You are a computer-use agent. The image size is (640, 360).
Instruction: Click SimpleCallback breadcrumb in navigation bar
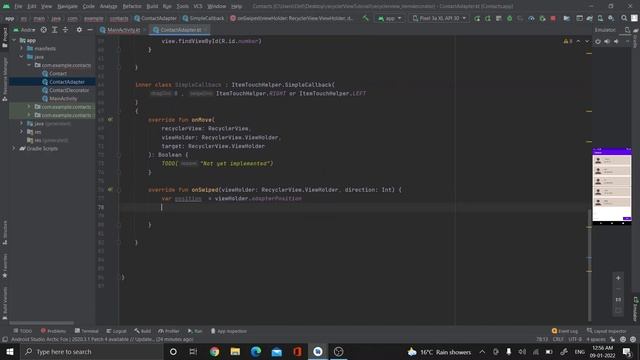pyautogui.click(x=203, y=18)
